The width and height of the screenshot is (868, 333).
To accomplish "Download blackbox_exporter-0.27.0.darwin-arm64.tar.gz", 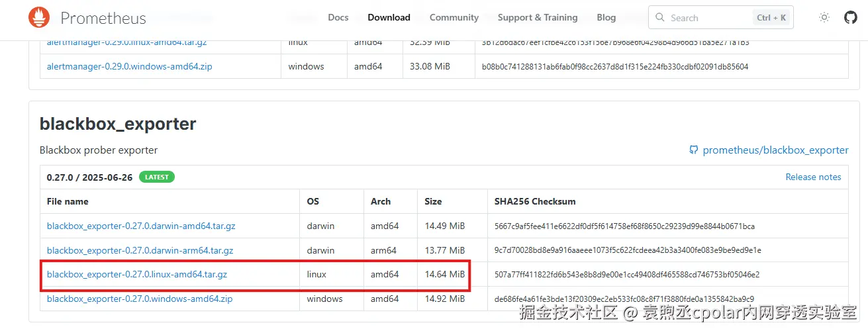I will pyautogui.click(x=140, y=250).
